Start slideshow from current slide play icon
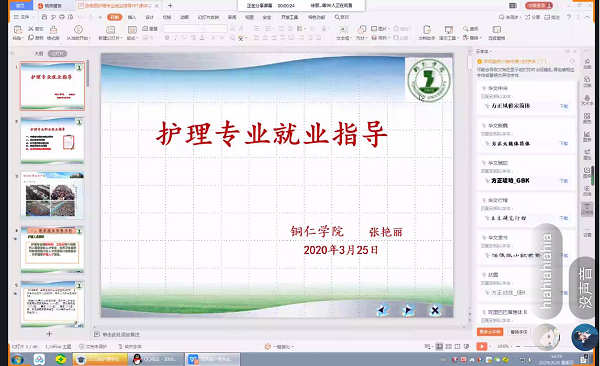The height and width of the screenshot is (366, 600). click(x=78, y=29)
